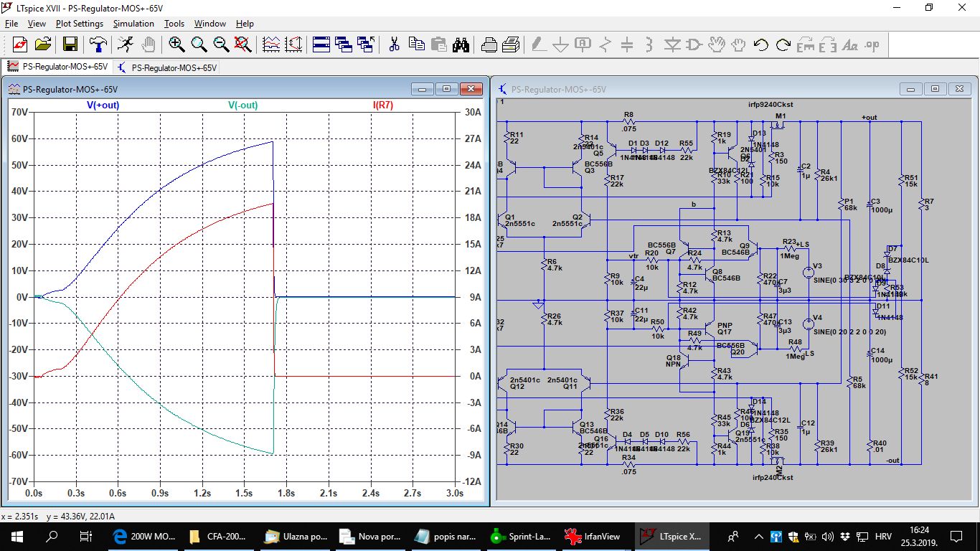Screen dimensions: 980x551
Task: Click the Undo arrow icon
Action: tap(760, 44)
